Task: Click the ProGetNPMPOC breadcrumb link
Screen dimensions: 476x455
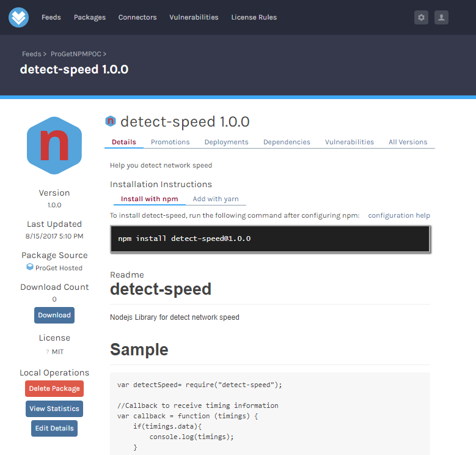Action: (76, 54)
